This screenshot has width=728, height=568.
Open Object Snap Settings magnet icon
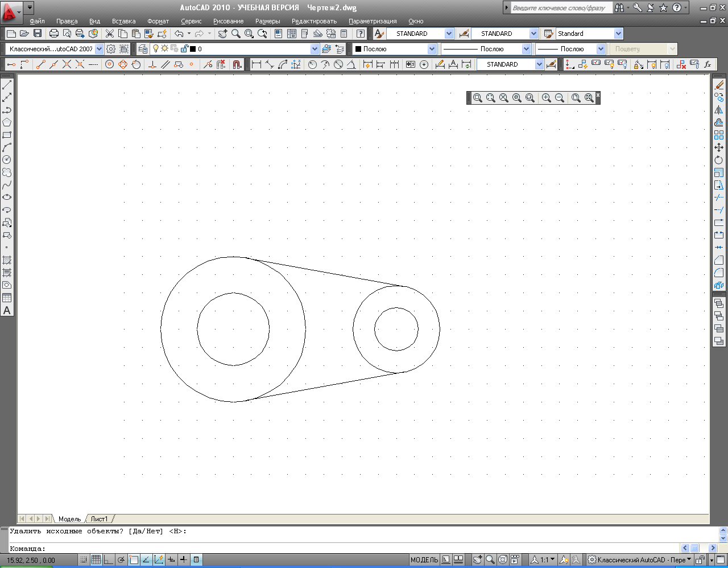pos(237,64)
